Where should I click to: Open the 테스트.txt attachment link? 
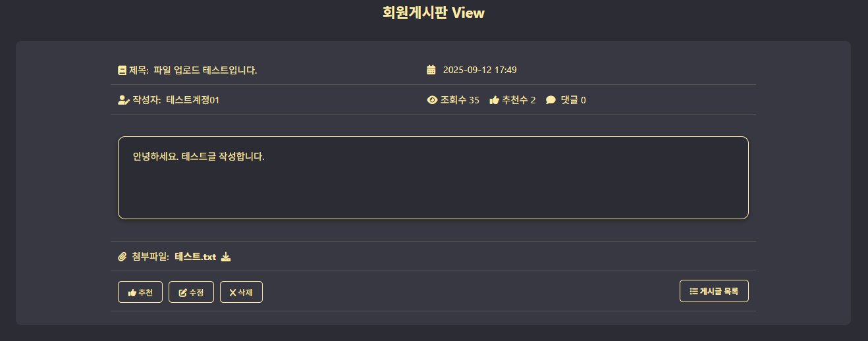point(196,257)
